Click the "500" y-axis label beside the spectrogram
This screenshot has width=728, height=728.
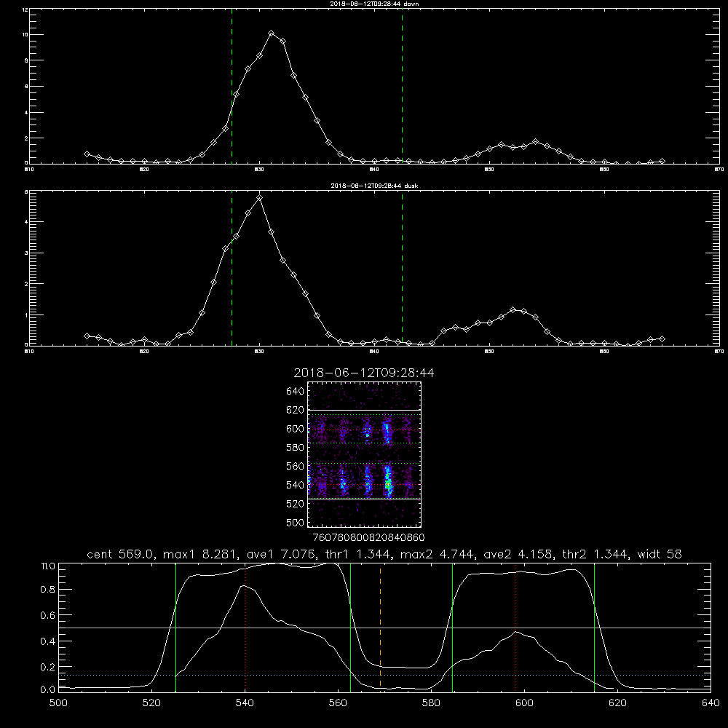coord(296,522)
